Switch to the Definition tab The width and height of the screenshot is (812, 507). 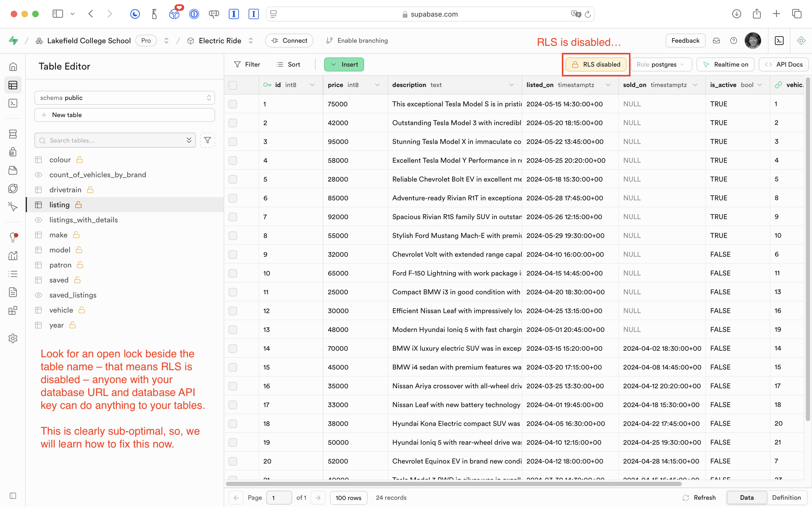pyautogui.click(x=786, y=498)
